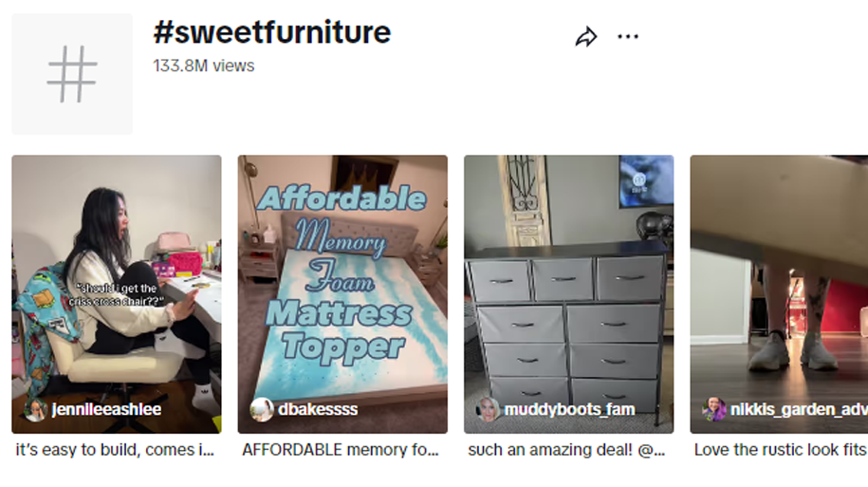Open caption "AFFORDABLE memory fo..."

[341, 450]
